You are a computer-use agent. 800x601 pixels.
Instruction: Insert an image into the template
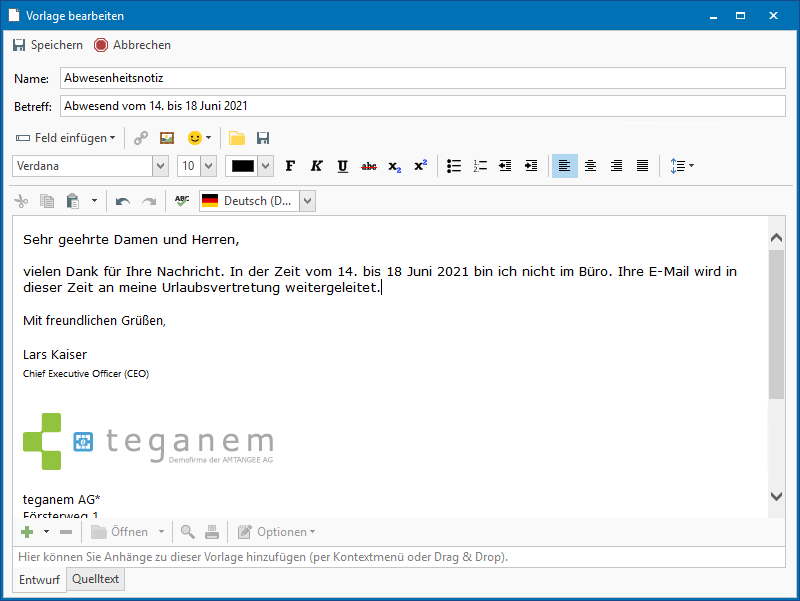[167, 138]
